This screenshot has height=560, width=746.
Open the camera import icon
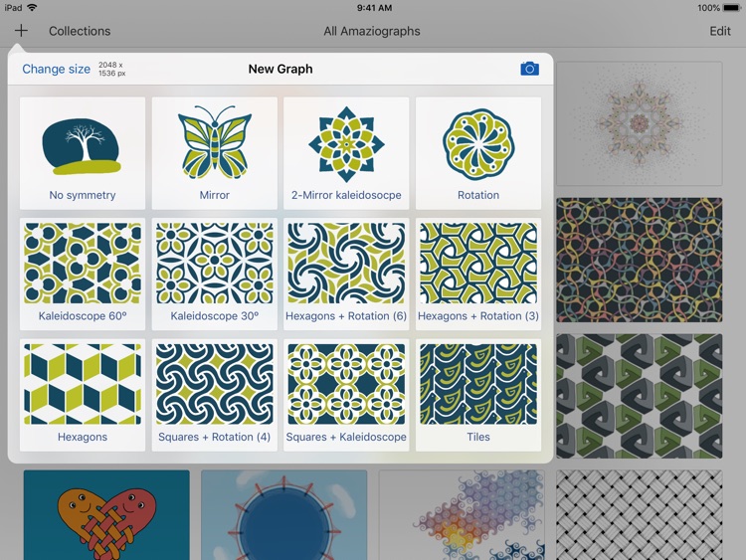pos(529,69)
